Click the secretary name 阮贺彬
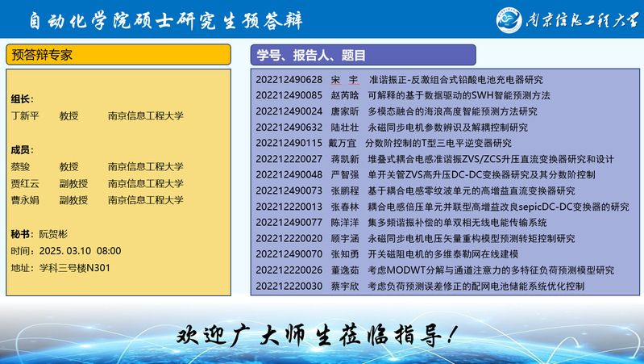The width and height of the screenshot is (644, 364). pos(55,234)
